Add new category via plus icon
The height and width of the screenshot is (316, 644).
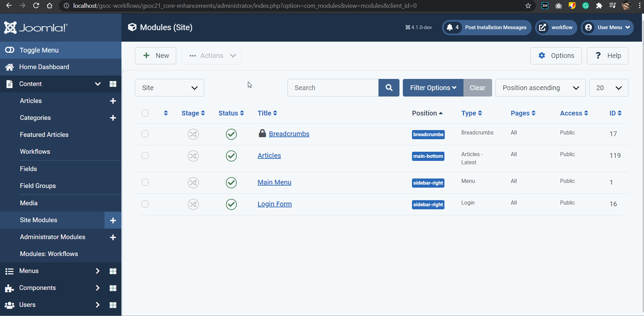pyautogui.click(x=113, y=118)
